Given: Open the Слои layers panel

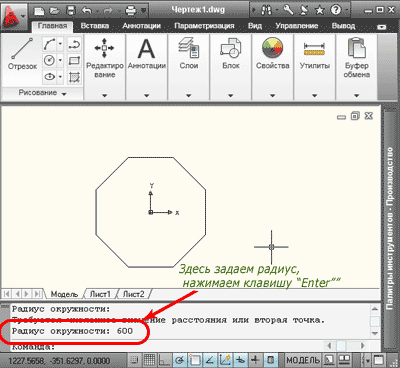Looking at the screenshot, I should 189,67.
